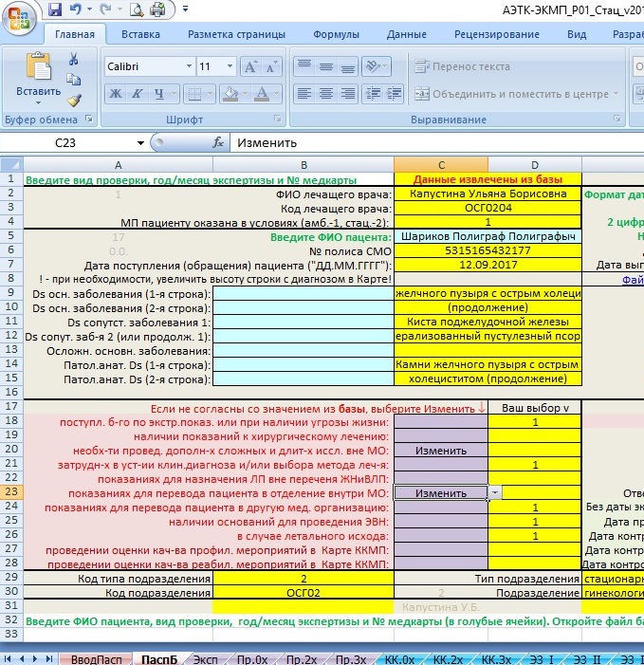Open the insert function fx dialog
Viewport: 644px width, 665px height.
(x=218, y=143)
